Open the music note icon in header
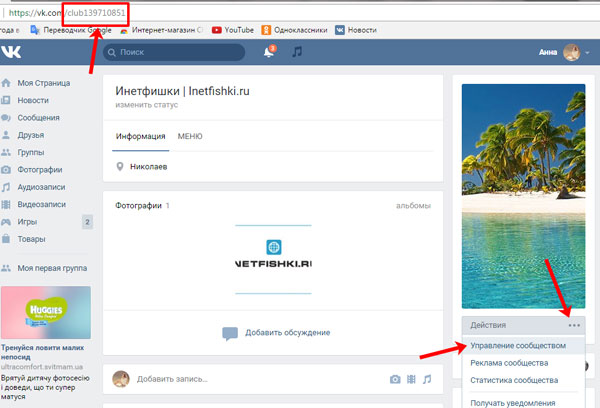 297,51
